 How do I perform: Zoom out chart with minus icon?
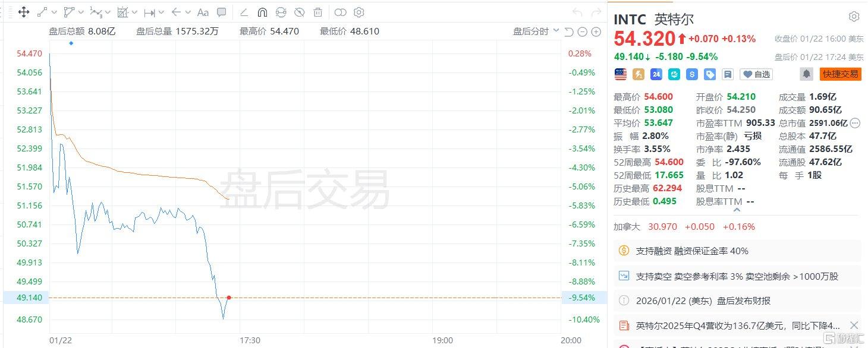583,32
